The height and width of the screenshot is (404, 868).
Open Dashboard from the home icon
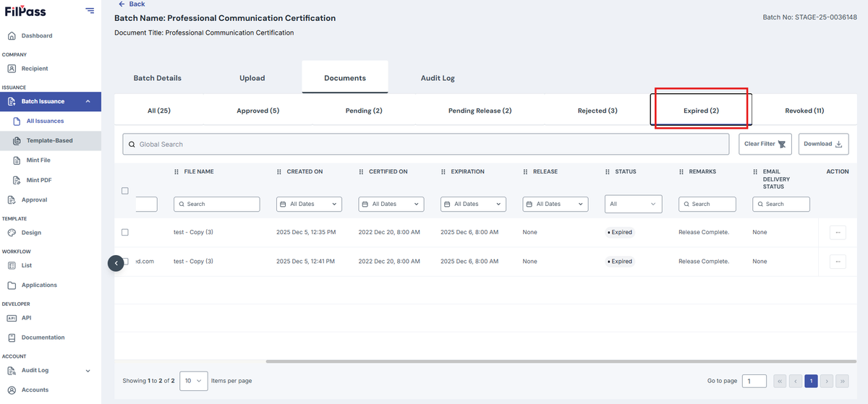12,35
